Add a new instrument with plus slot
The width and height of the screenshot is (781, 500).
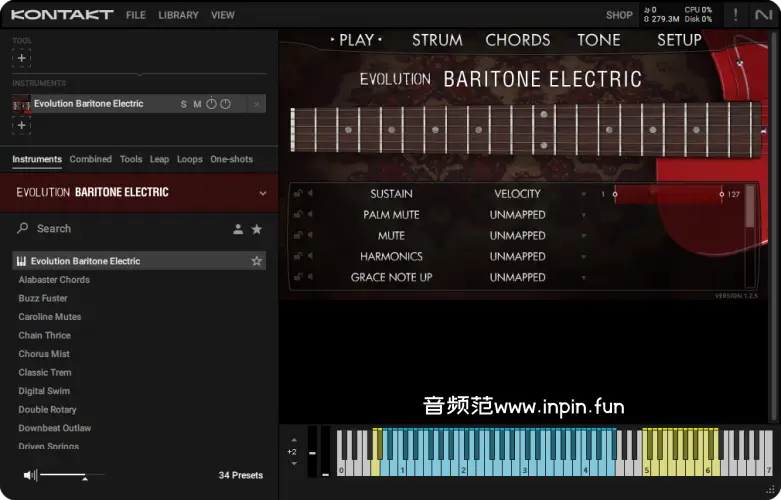[22, 125]
